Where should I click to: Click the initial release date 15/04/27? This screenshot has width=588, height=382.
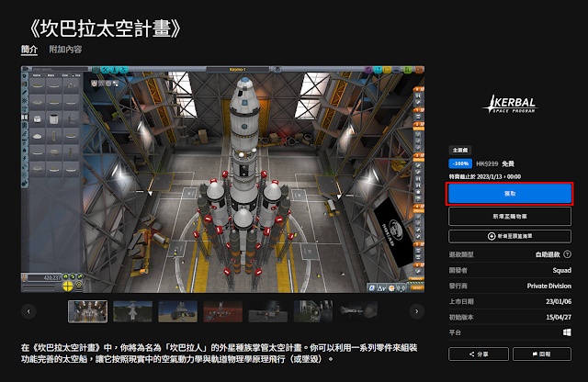[559, 317]
